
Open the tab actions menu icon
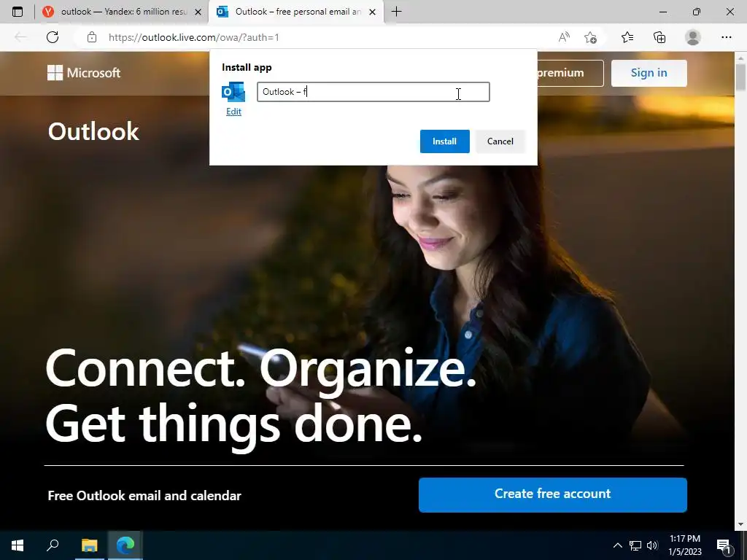(18, 12)
